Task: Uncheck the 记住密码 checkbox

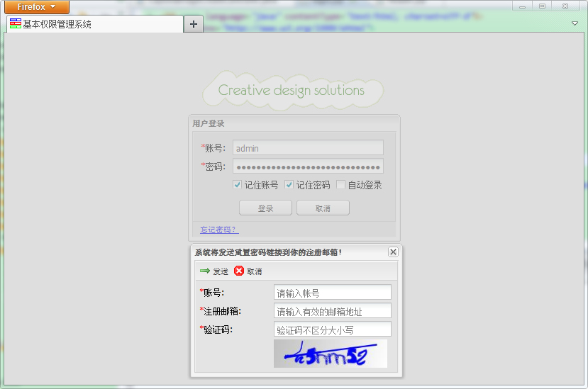Action: pyautogui.click(x=289, y=184)
